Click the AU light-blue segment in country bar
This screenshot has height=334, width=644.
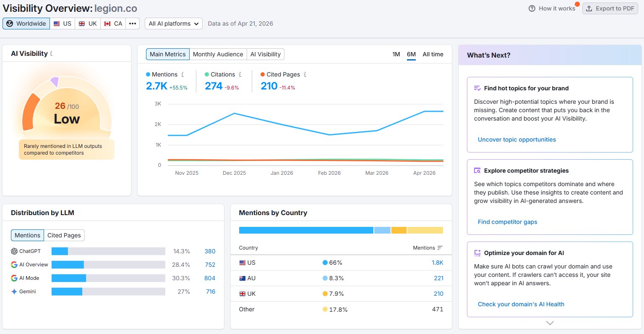coord(382,230)
